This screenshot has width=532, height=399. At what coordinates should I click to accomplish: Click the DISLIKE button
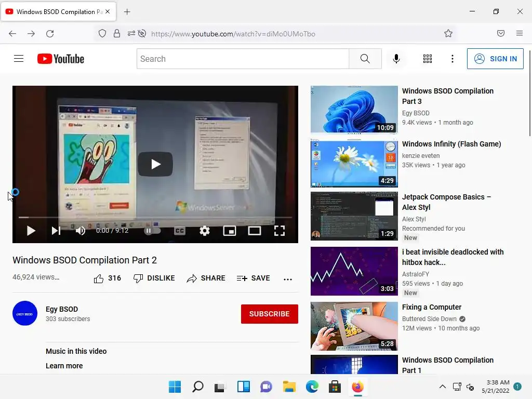tap(154, 278)
